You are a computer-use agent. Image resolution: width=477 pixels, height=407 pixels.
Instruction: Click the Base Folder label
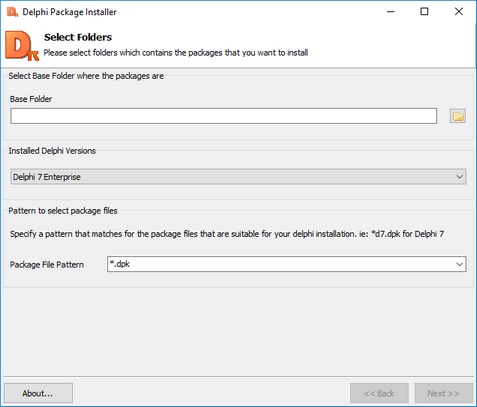coord(31,99)
